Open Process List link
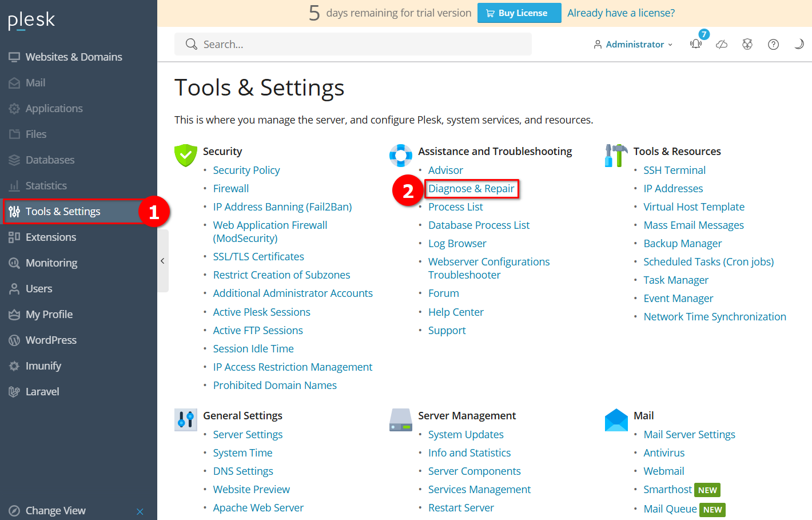The image size is (812, 520). pos(456,207)
